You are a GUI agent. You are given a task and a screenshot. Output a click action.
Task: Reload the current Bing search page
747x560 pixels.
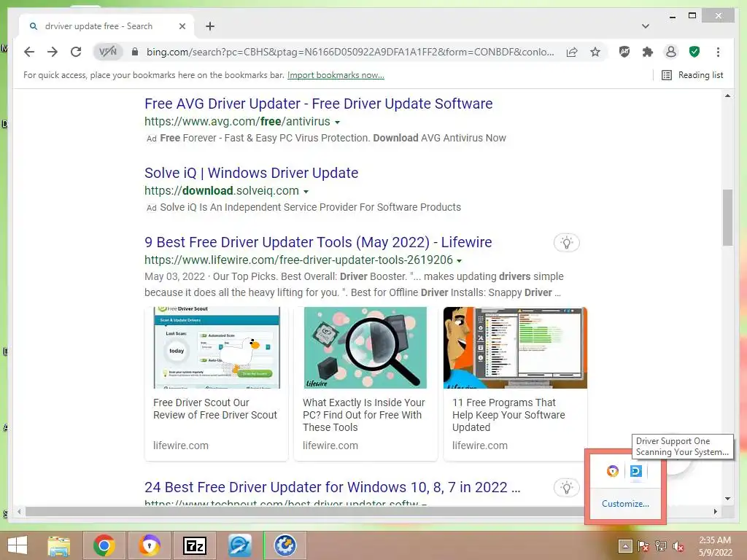76,52
